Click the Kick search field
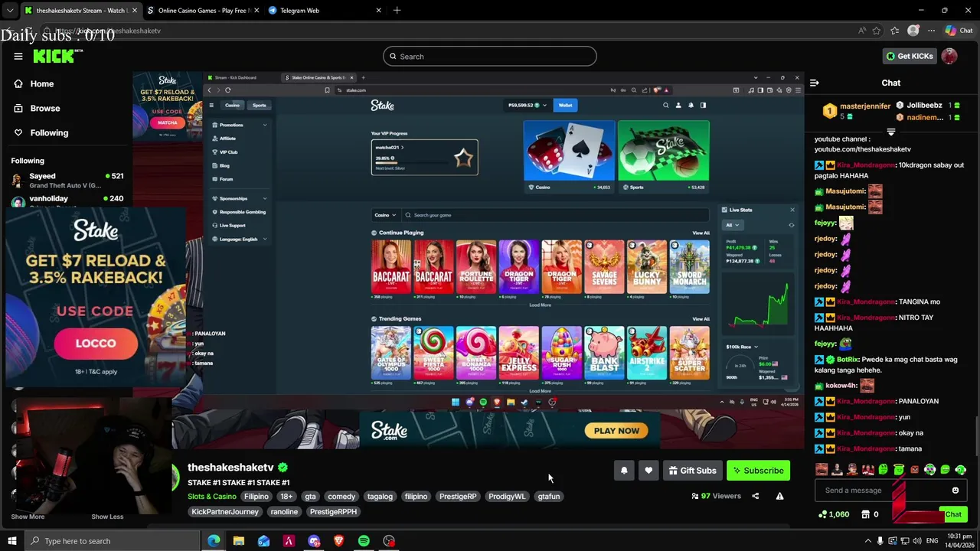This screenshot has width=980, height=551. tap(490, 56)
